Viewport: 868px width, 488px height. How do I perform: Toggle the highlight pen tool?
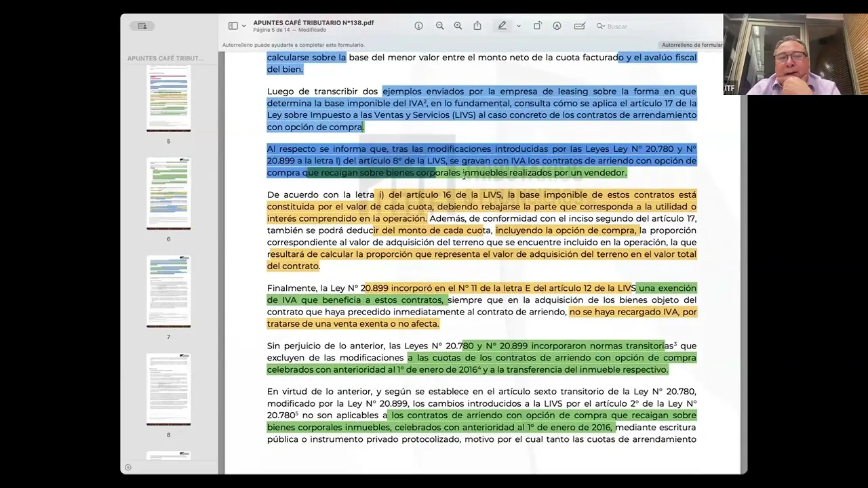tap(502, 26)
